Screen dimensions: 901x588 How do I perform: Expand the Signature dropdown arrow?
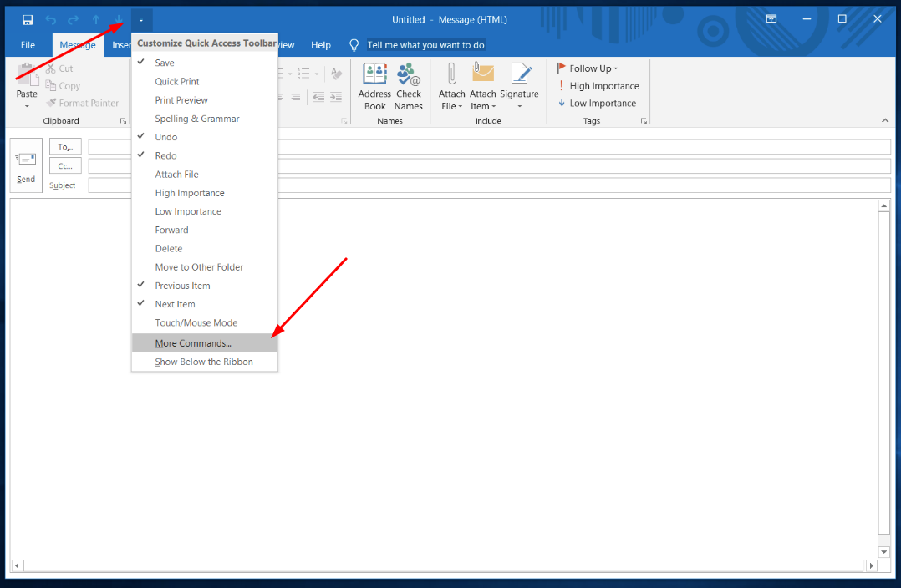[520, 106]
